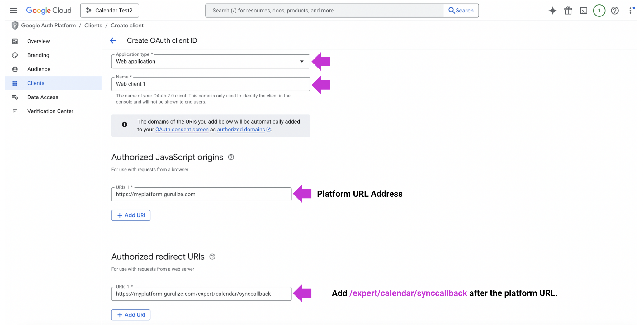
Task: Click the external-link icon after authorized domains
Action: [x=268, y=130]
